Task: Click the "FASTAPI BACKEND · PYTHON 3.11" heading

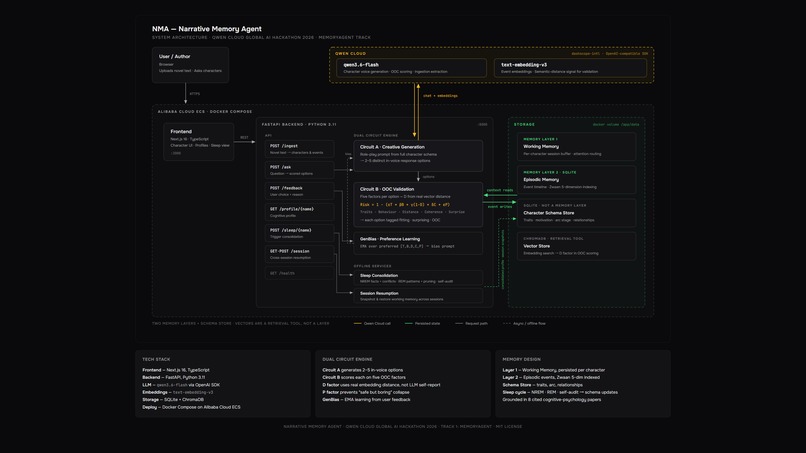Action: pyautogui.click(x=299, y=124)
